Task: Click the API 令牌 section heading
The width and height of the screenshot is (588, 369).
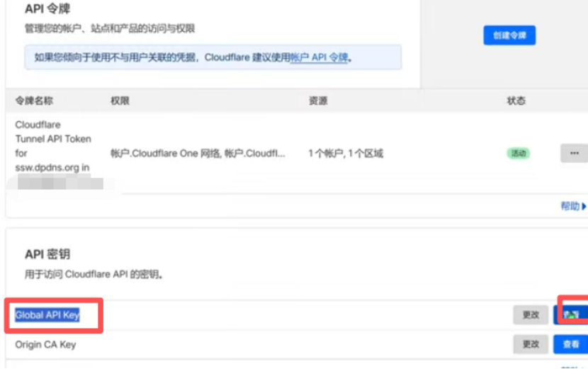Action: pyautogui.click(x=47, y=9)
